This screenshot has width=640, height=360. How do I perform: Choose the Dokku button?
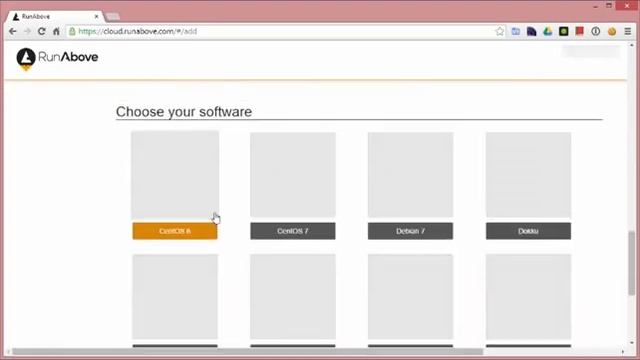[x=528, y=231]
